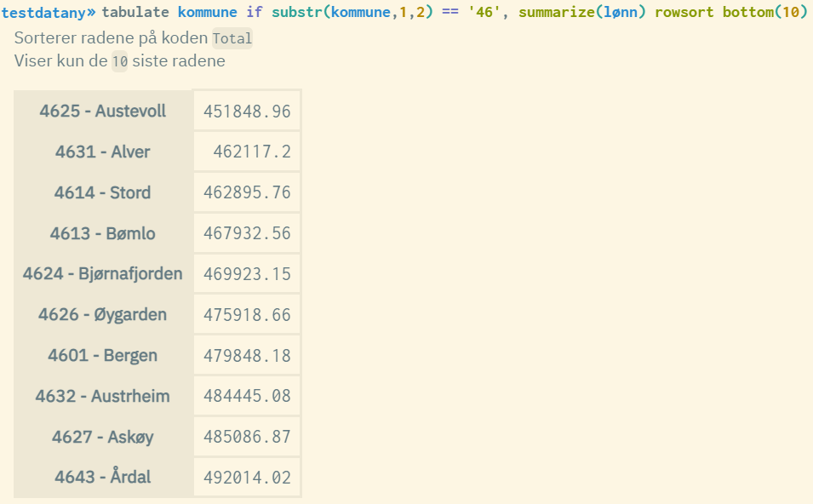The width and height of the screenshot is (813, 504).
Task: Click the value cell 492014.02
Action: pos(247,478)
